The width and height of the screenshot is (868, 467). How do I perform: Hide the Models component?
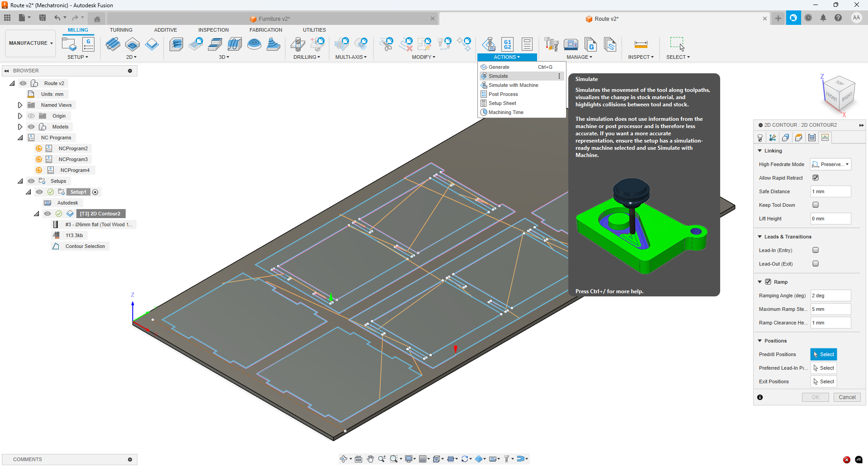coord(31,127)
